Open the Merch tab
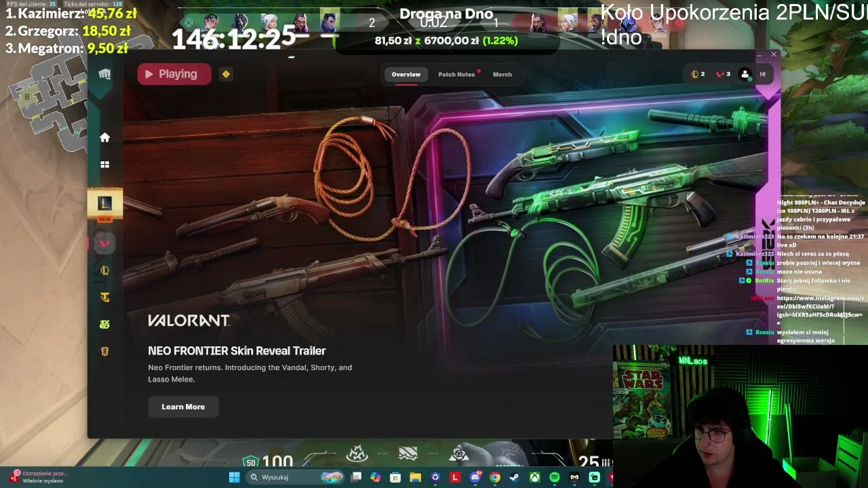 tap(502, 75)
